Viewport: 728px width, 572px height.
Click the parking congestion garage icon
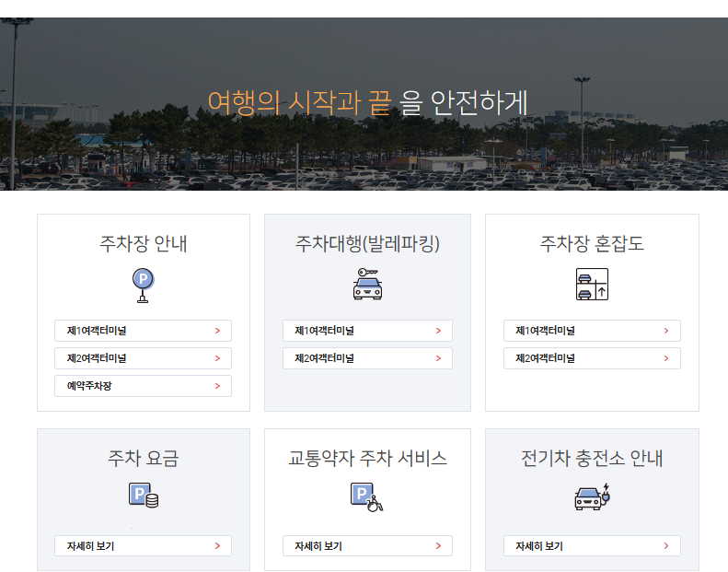(x=592, y=284)
